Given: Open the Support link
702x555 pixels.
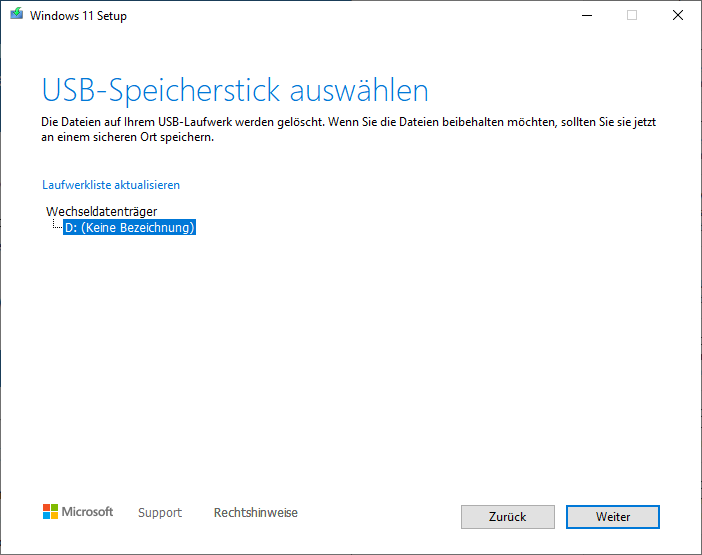Looking at the screenshot, I should pyautogui.click(x=160, y=513).
